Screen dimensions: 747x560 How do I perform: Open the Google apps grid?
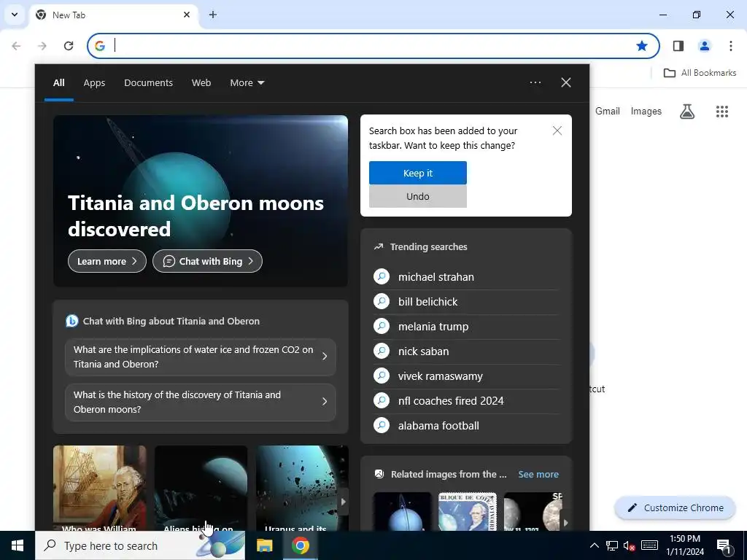tap(721, 112)
